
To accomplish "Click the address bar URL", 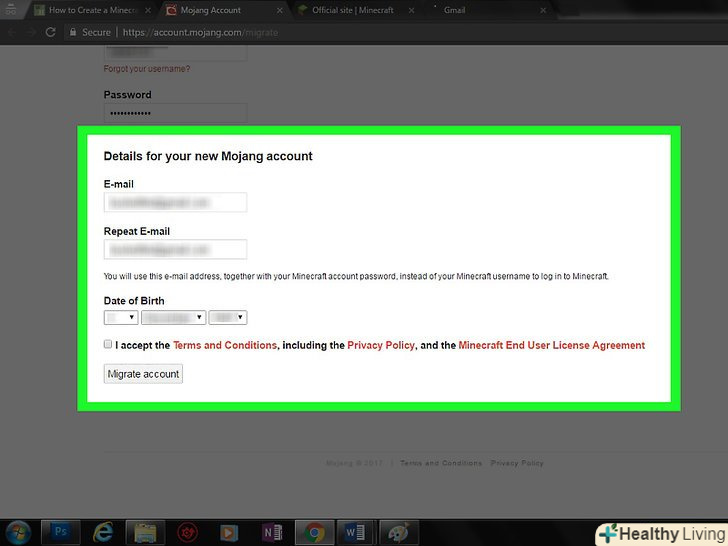I will coord(200,32).
